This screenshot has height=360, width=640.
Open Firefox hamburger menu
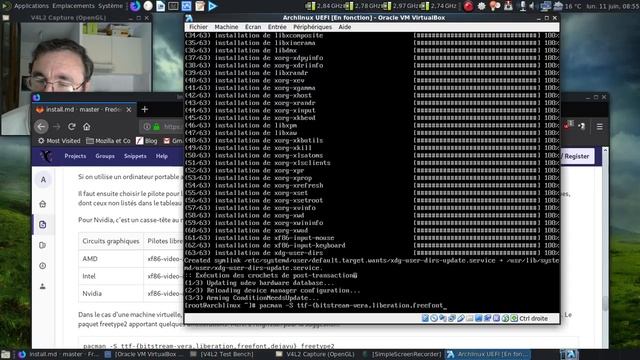600,127
